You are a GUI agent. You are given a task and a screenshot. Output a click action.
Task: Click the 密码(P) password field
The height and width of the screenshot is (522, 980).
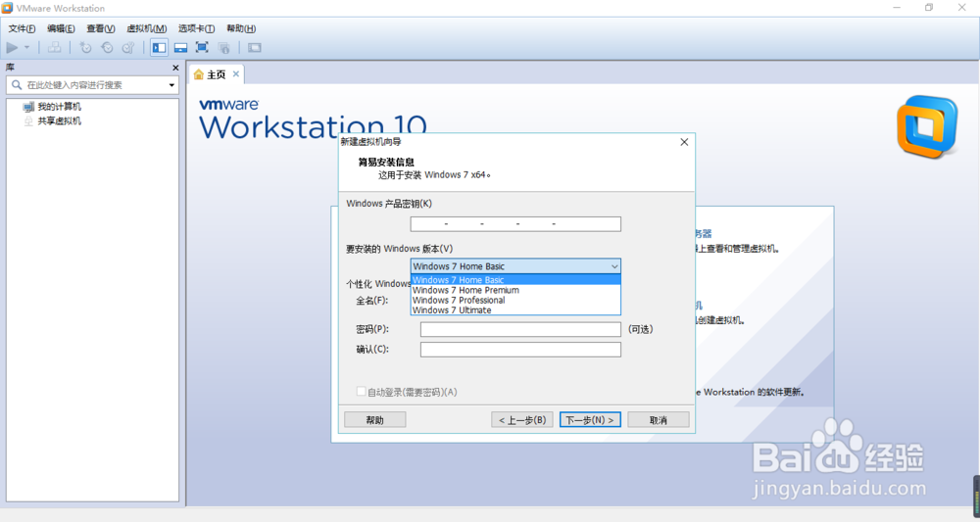(520, 329)
